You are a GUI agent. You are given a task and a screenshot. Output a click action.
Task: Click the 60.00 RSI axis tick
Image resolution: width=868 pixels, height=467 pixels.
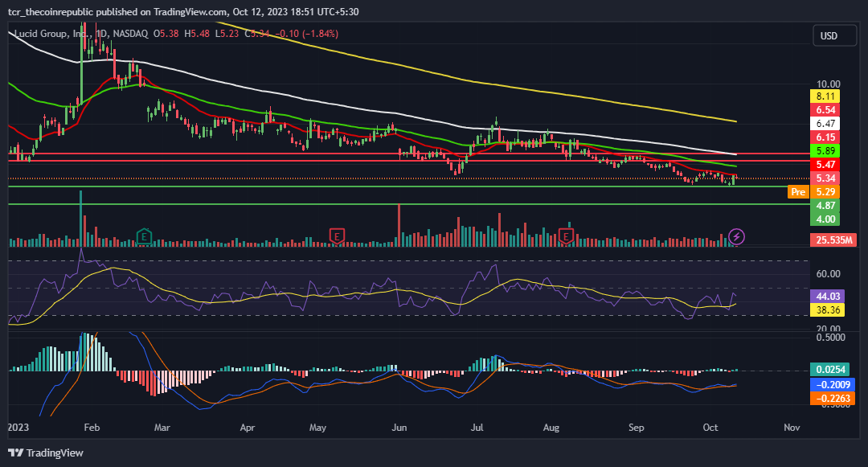coord(828,274)
